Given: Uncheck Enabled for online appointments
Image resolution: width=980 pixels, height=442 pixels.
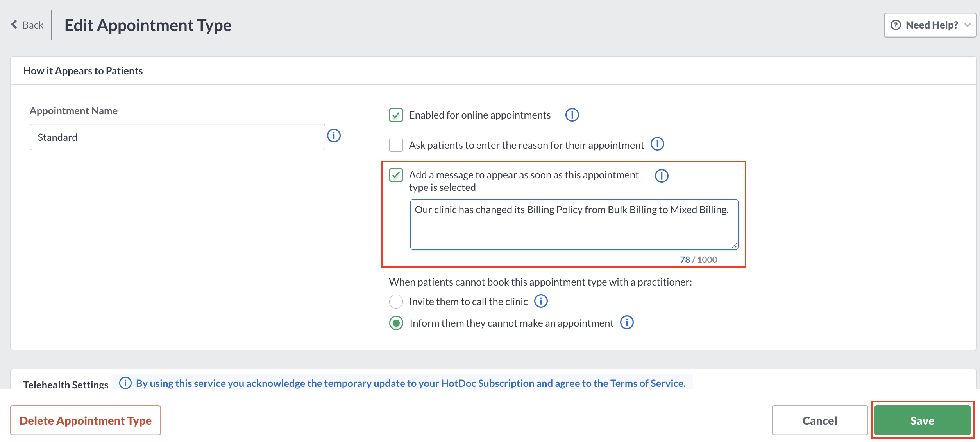Looking at the screenshot, I should pyautogui.click(x=396, y=115).
